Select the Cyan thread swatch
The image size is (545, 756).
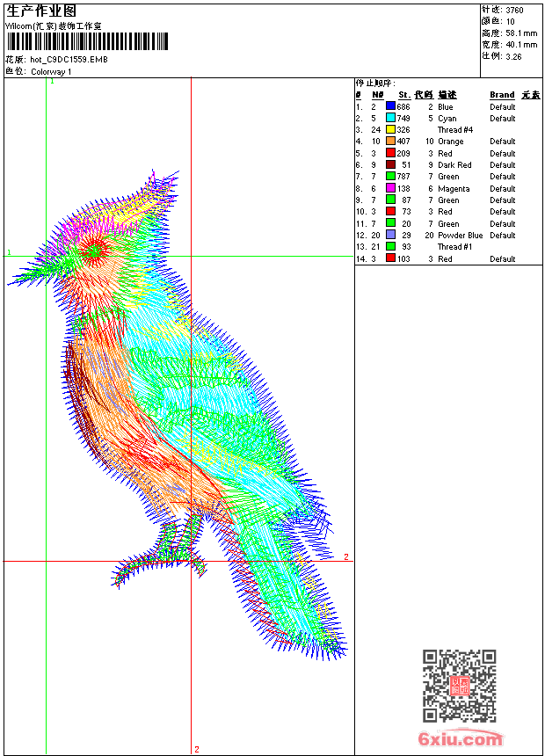(390, 118)
